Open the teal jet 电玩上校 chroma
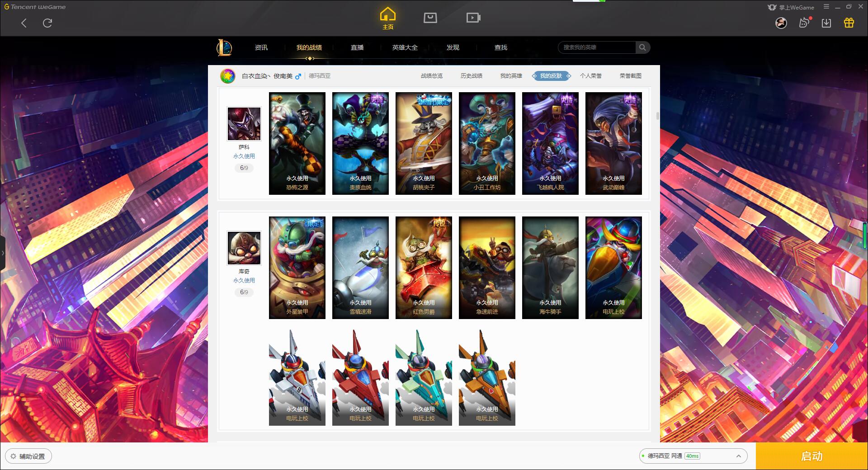Viewport: 868px width, 470px height. tap(424, 377)
